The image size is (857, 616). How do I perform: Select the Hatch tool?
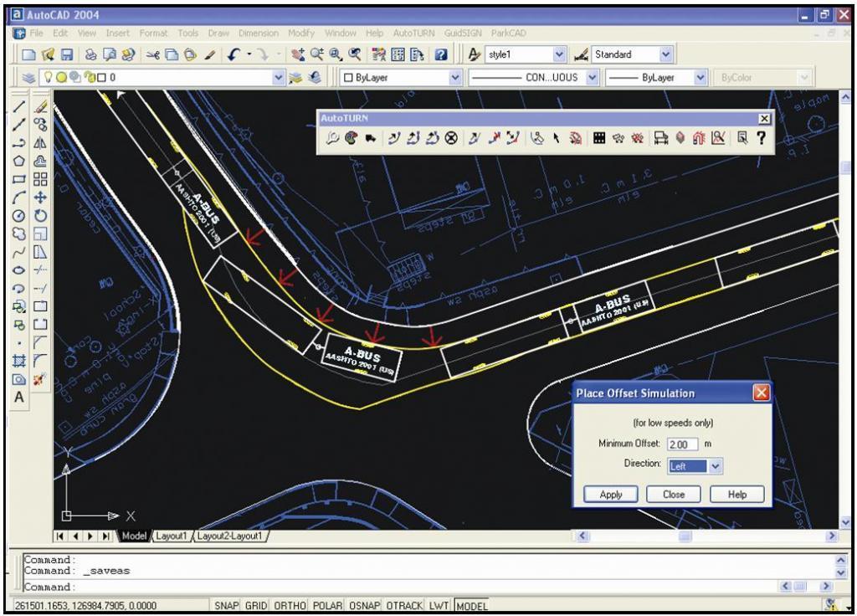click(x=19, y=361)
